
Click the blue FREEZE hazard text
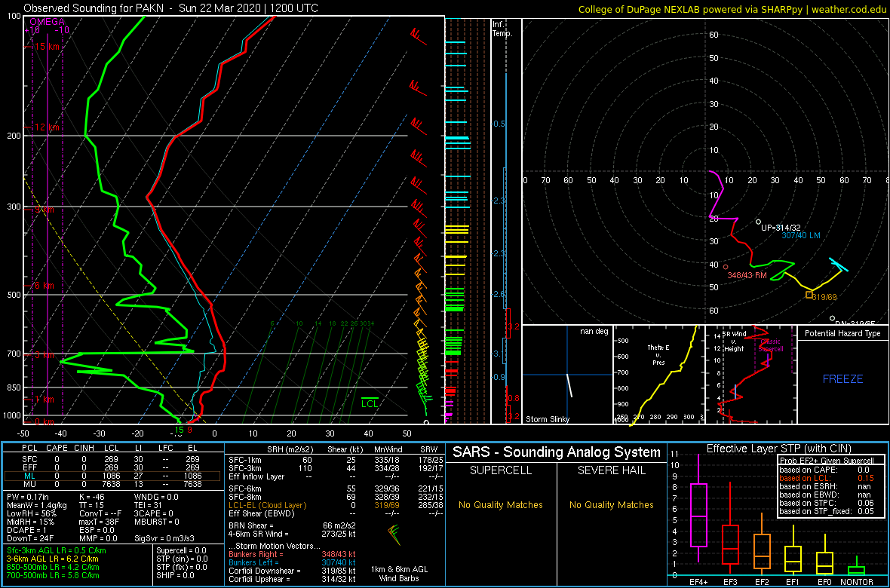842,378
